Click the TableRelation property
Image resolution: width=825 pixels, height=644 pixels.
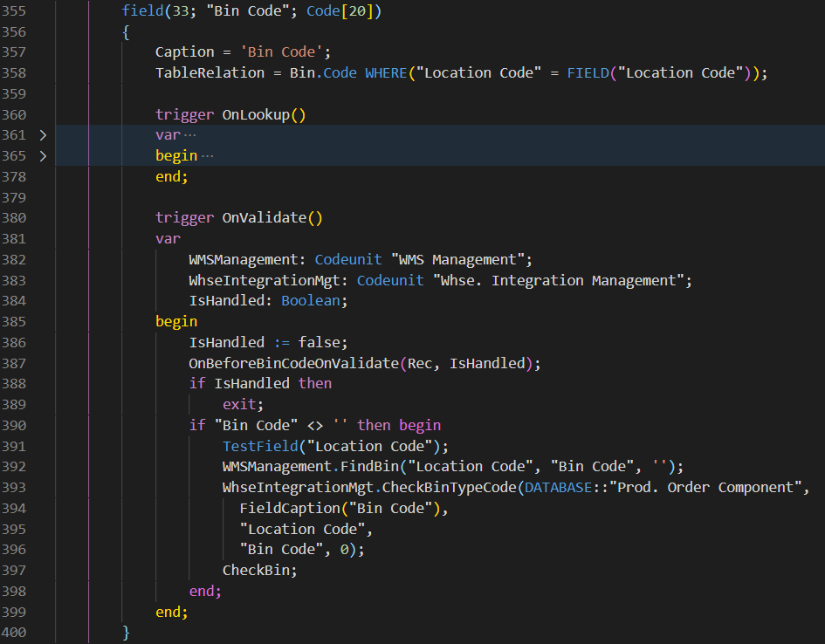[210, 72]
